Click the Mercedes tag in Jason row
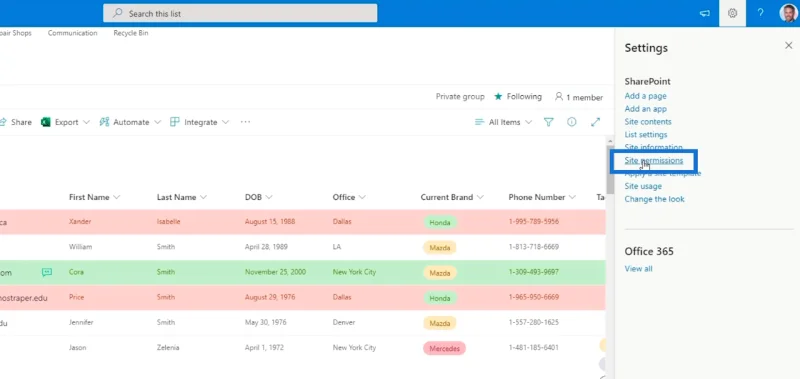Screen dimensions: 800x379 (x=444, y=348)
